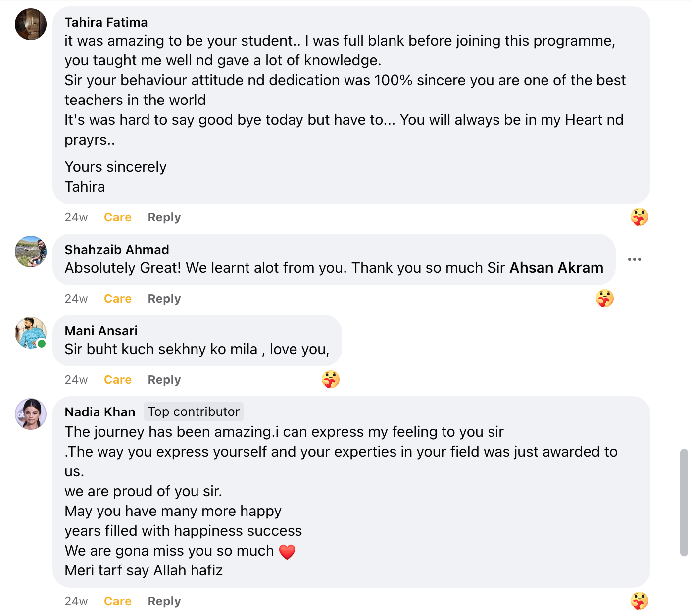Reply to Tahira Fatima's comment
Image resolution: width=691 pixels, height=616 pixels.
pos(164,217)
